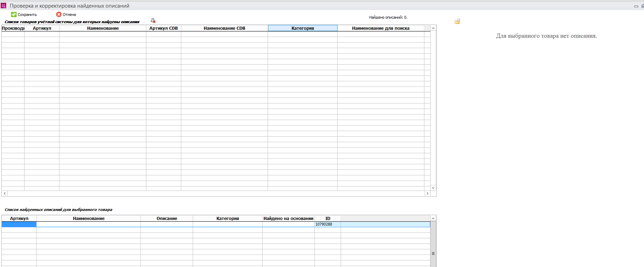Viewport: 644px width, 267px height.
Task: Sort by Производитель column header
Action: point(13,28)
